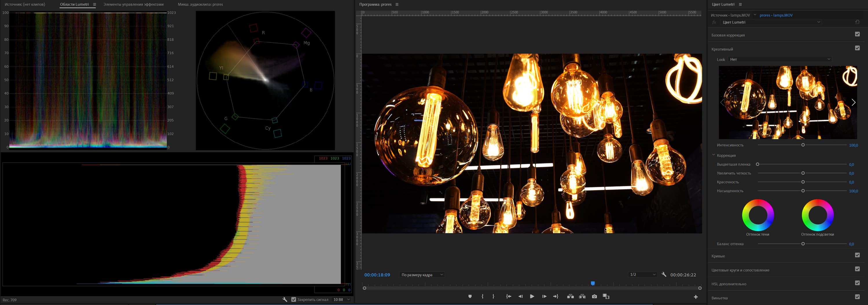The height and width of the screenshot is (305, 868).
Task: Click the Go to In point icon
Action: click(x=508, y=297)
